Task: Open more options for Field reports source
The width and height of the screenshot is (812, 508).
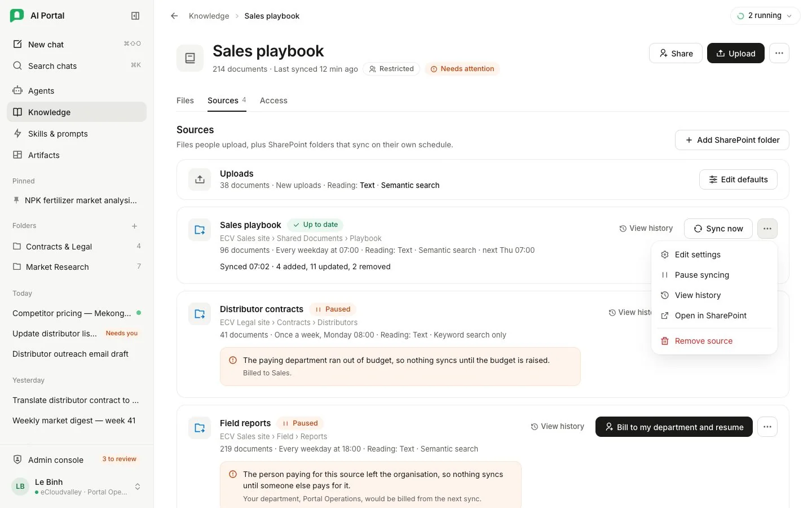Action: 767,427
